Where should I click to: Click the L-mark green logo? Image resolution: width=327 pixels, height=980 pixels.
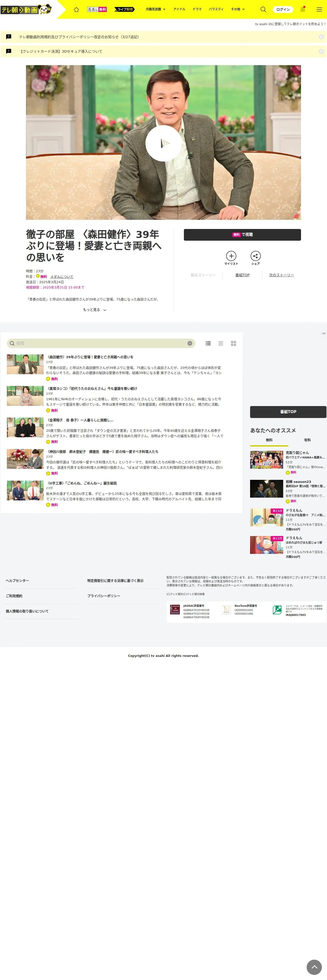277,610
